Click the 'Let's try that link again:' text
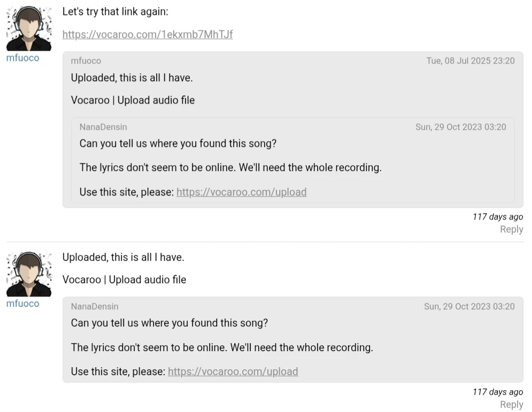 pos(115,12)
